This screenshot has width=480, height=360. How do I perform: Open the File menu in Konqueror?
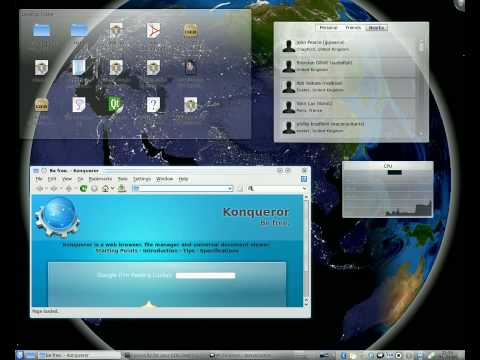[39, 179]
